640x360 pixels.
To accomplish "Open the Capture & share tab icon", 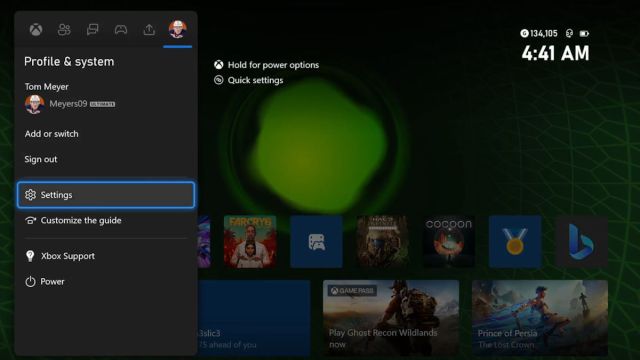I will tap(149, 30).
